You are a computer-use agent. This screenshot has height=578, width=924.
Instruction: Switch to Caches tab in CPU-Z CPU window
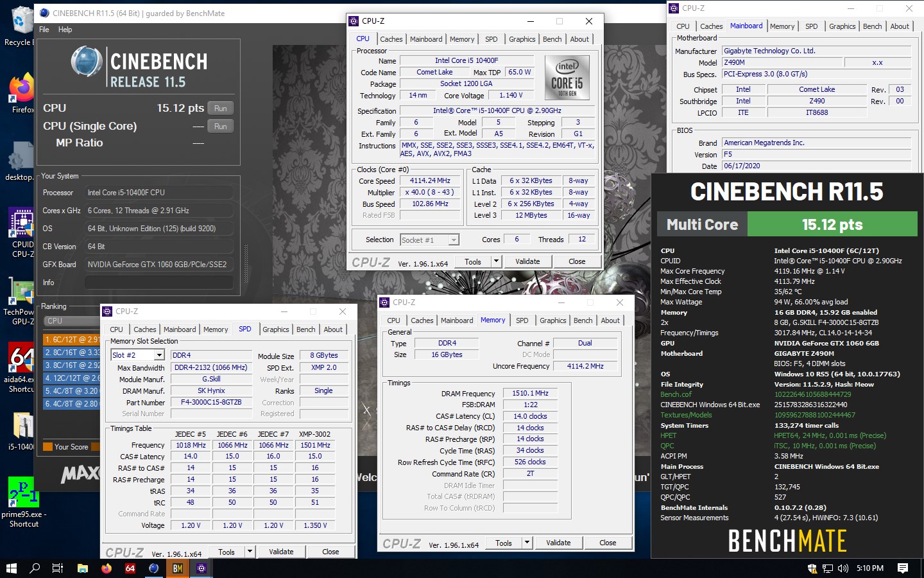pyautogui.click(x=391, y=39)
